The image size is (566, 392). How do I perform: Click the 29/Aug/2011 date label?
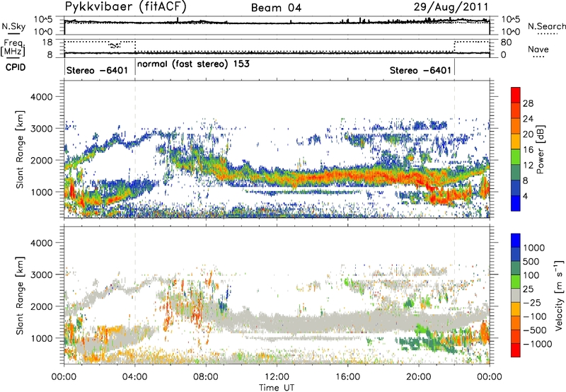(x=451, y=7)
